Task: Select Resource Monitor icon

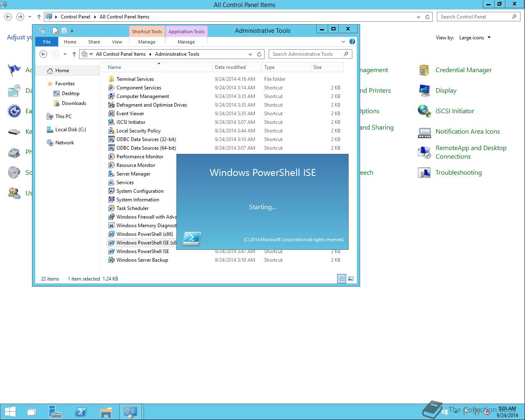Action: (x=111, y=165)
